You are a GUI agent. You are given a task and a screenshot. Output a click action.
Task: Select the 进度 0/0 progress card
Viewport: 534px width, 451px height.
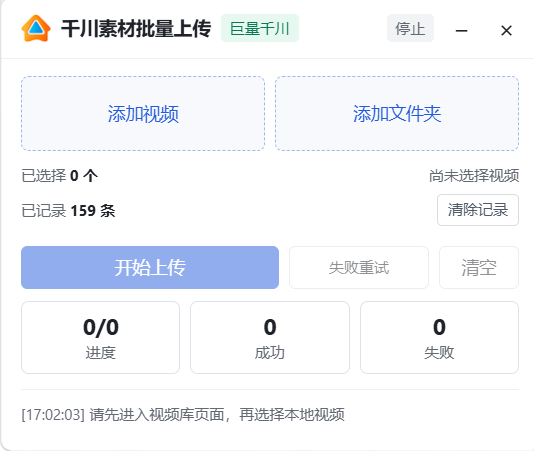pos(100,337)
